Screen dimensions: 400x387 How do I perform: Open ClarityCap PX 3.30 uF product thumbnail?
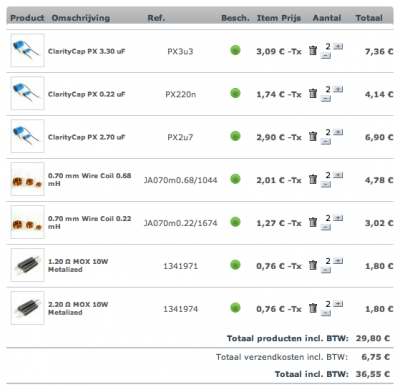(x=27, y=50)
